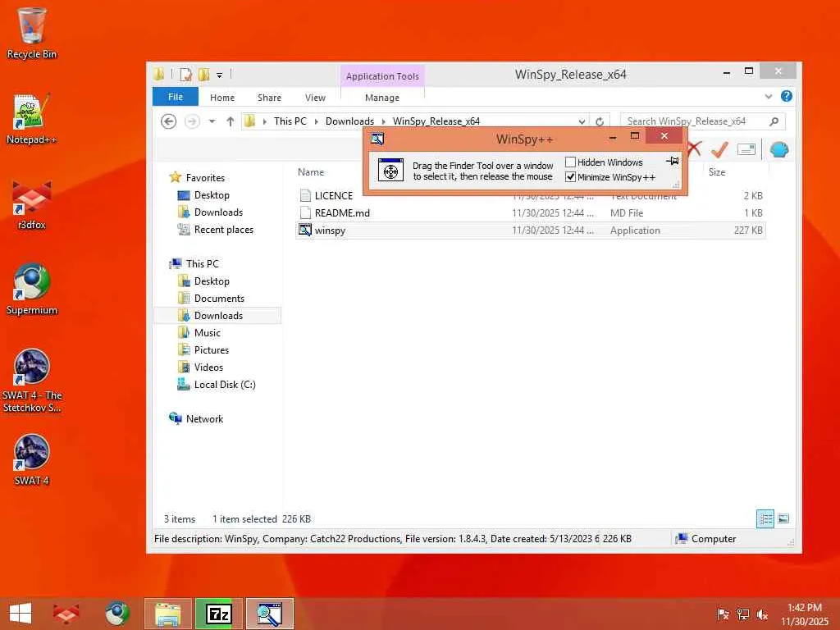Select Desktop under This PC
The width and height of the screenshot is (840, 630).
pyautogui.click(x=212, y=281)
